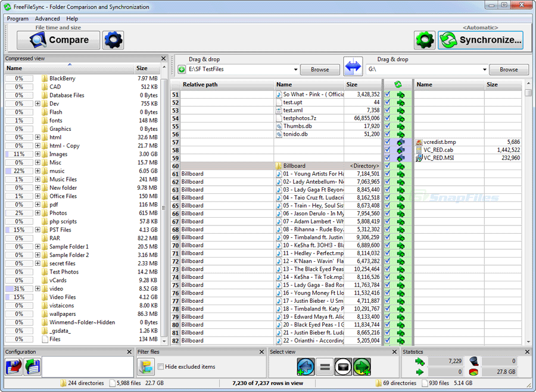Uncheck checkbox for VC_RED.MSI row 59
The height and width of the screenshot is (392, 536).
click(387, 158)
